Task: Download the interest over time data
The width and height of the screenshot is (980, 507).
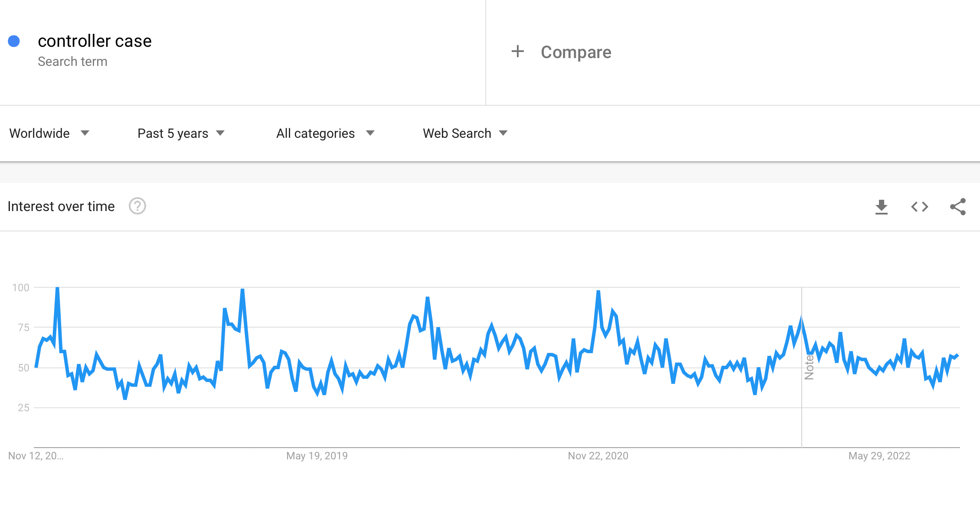Action: click(x=881, y=207)
